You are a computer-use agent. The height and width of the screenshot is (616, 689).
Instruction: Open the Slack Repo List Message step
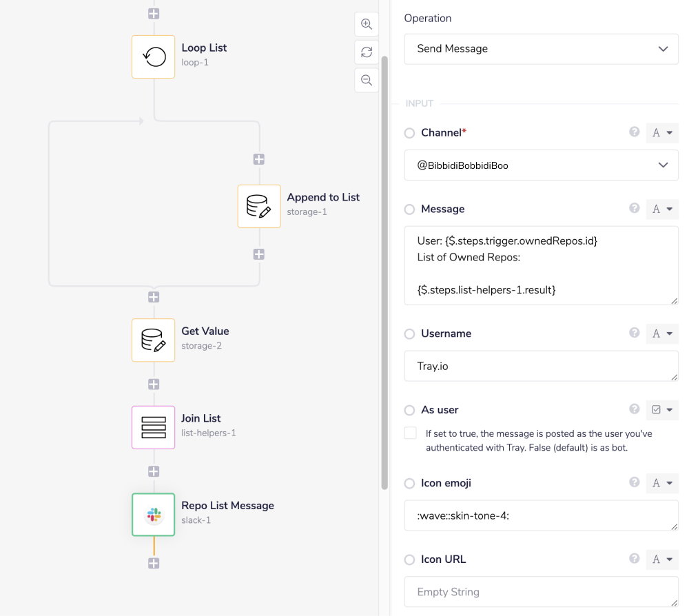point(153,515)
